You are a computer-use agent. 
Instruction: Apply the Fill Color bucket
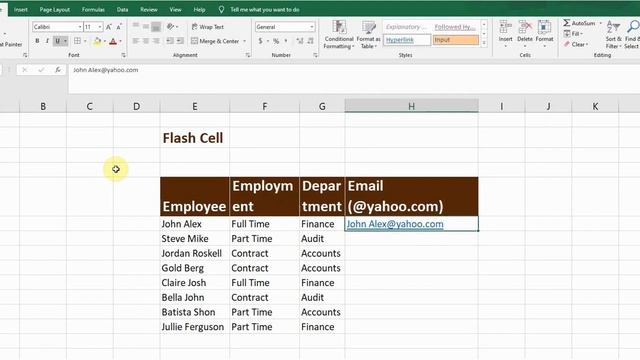tap(97, 41)
